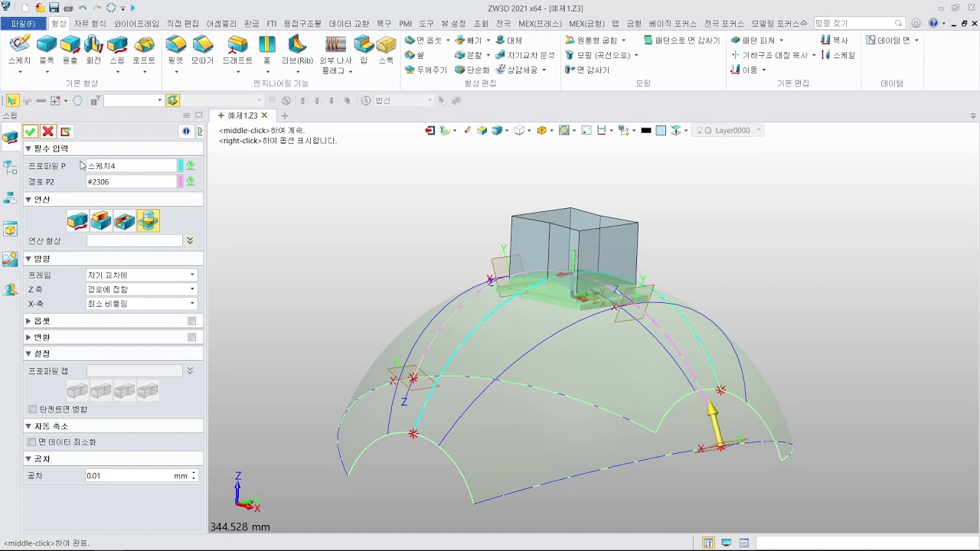Choose the 돌출 (Extrude) tool

(70, 44)
